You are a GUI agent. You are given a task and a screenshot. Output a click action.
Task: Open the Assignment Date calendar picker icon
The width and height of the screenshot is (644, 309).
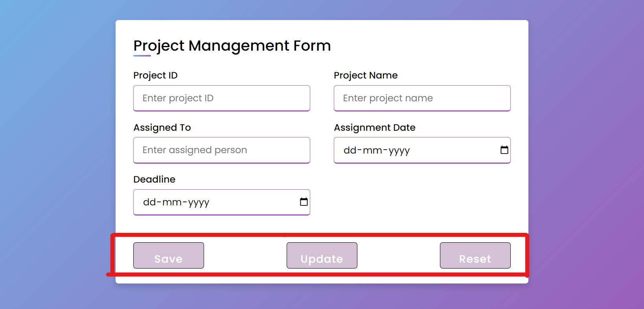point(504,150)
